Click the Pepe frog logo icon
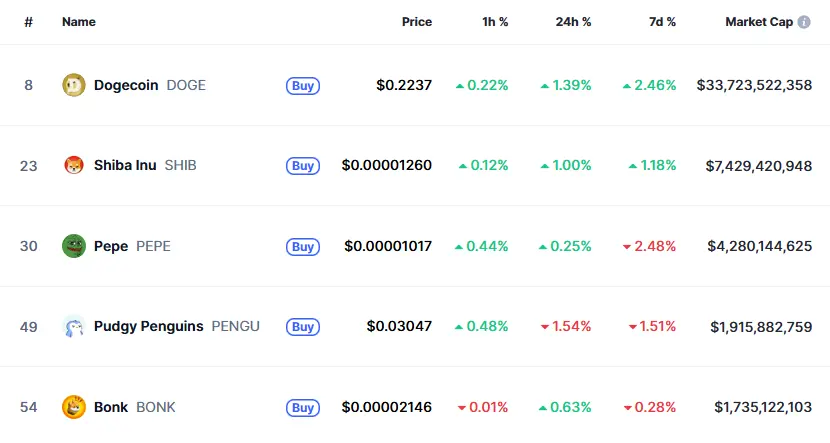The height and width of the screenshot is (443, 830). point(74,246)
